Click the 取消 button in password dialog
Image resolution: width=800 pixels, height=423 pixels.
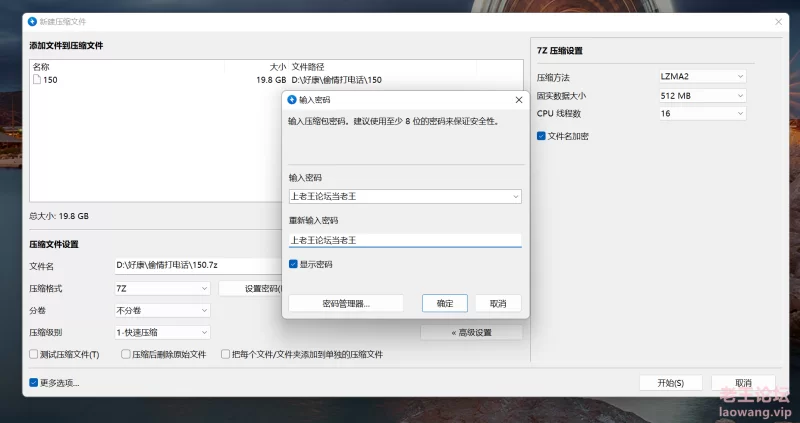[498, 304]
